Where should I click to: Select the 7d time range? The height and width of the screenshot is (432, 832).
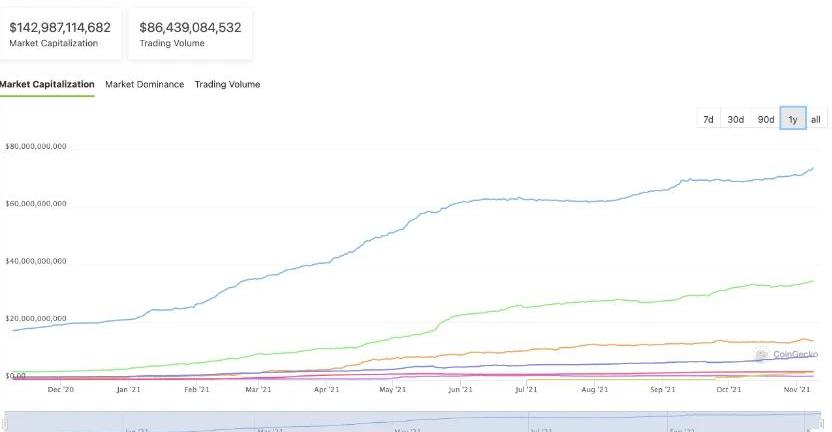click(x=708, y=119)
